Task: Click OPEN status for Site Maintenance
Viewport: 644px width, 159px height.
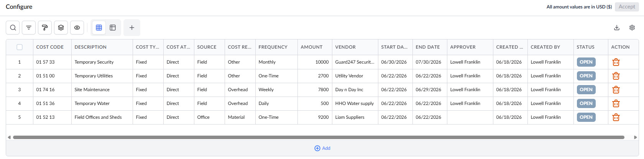Action: [x=586, y=90]
